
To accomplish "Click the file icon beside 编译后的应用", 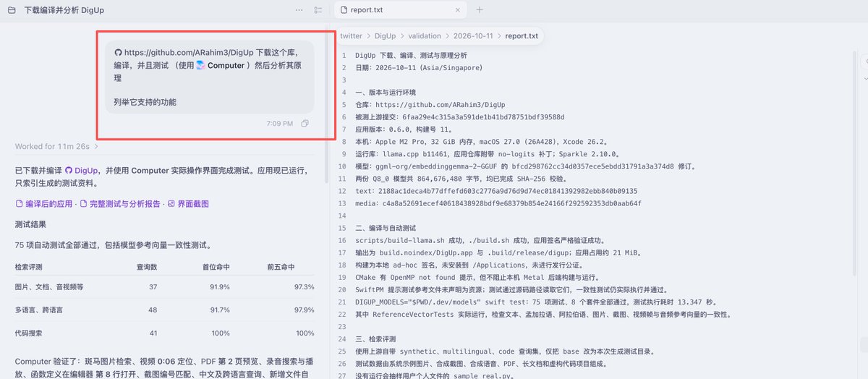I will click(19, 204).
